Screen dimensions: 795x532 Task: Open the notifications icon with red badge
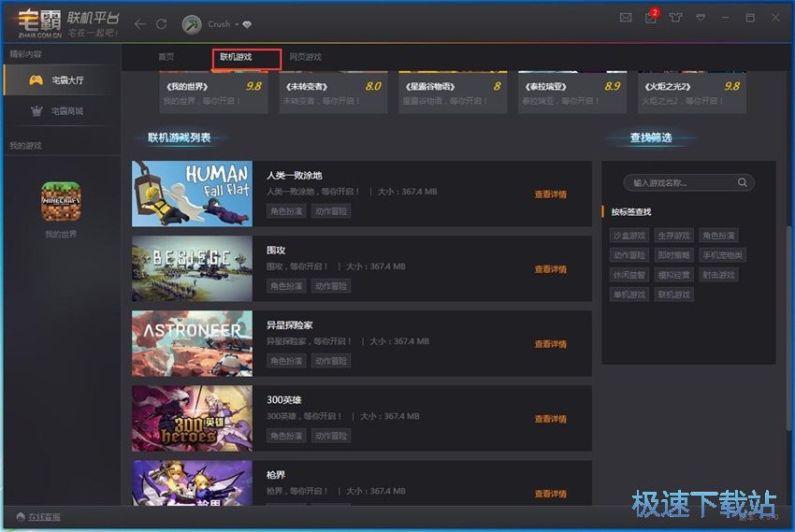[651, 17]
